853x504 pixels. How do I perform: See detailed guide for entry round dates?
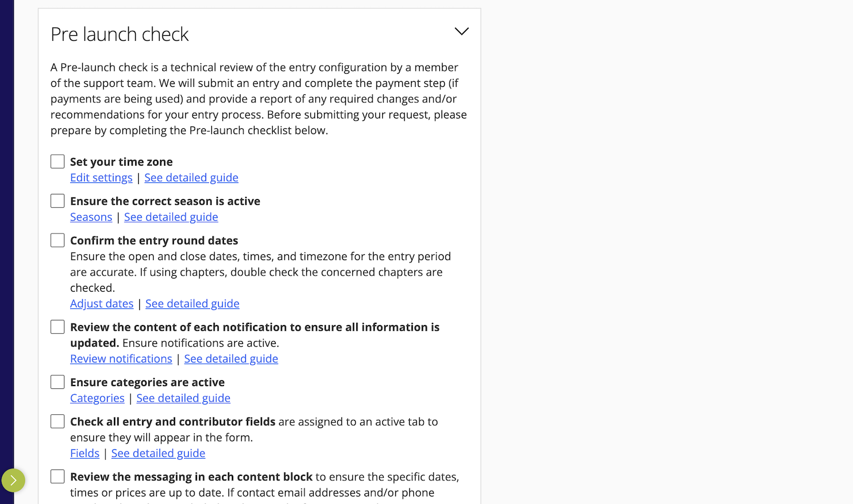coord(192,304)
